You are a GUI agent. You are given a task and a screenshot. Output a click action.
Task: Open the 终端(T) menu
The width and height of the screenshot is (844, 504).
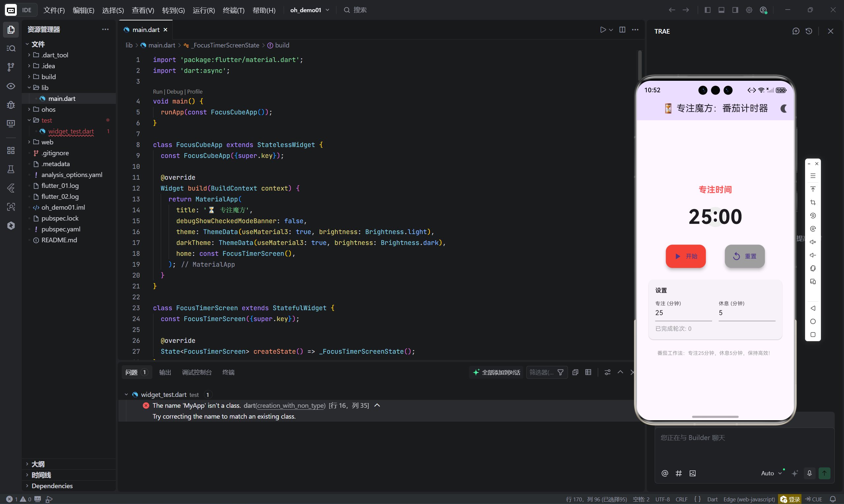[x=234, y=10]
